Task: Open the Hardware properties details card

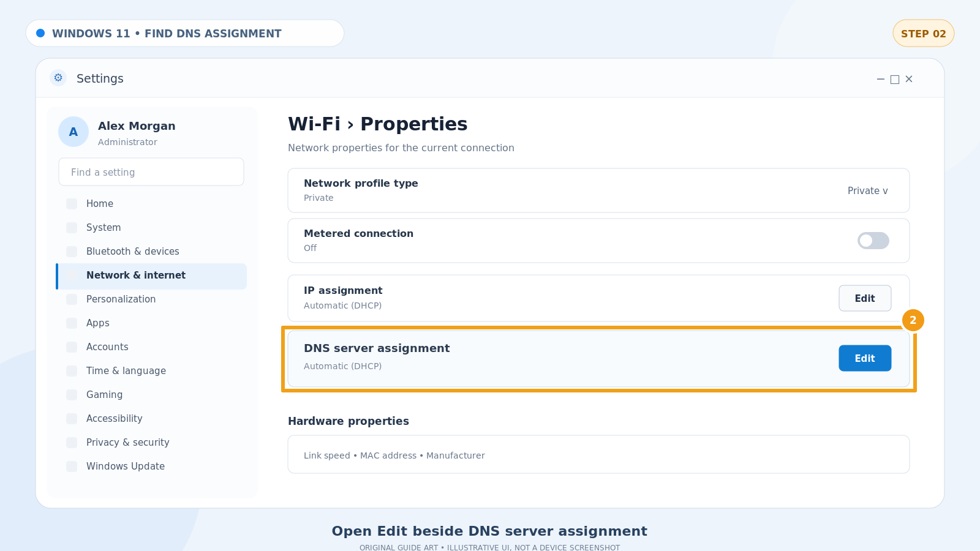Action: [x=598, y=454]
